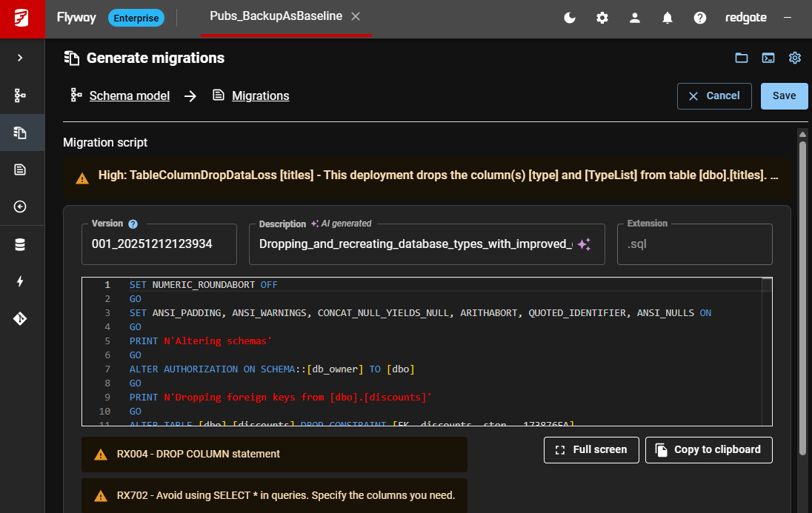This screenshot has height=513, width=812.
Task: Close the Pubs_BackupAsBaseline tab
Action: point(356,16)
